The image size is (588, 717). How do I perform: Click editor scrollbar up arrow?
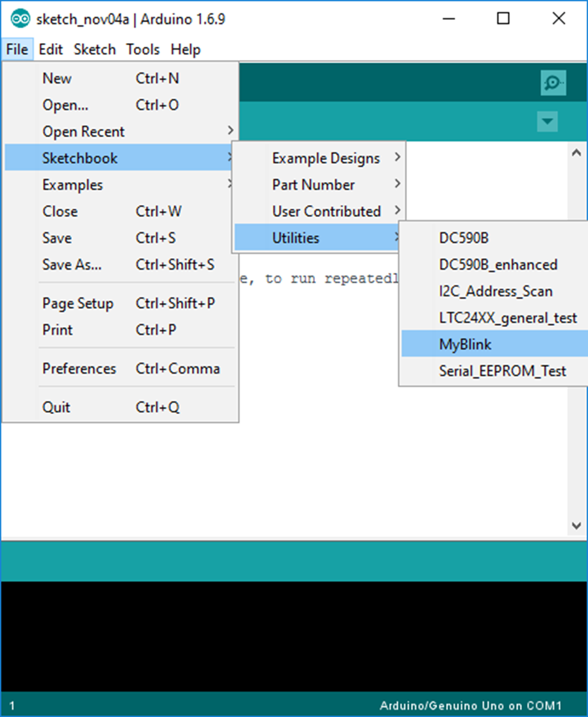pyautogui.click(x=576, y=153)
